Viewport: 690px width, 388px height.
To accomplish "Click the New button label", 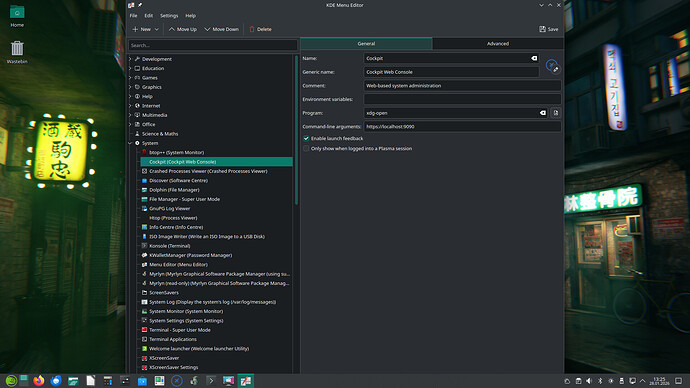I will click(146, 29).
